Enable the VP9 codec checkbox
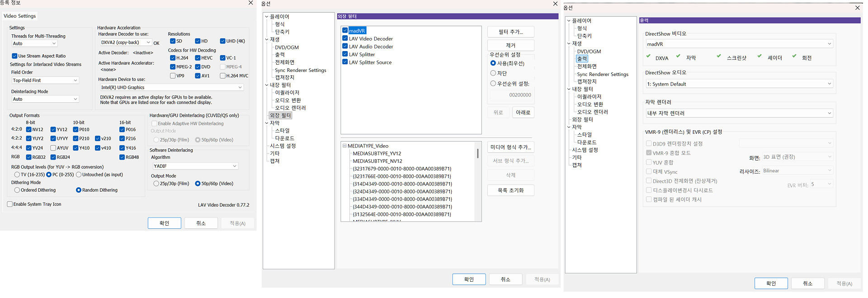This screenshot has width=868, height=298. point(173,76)
